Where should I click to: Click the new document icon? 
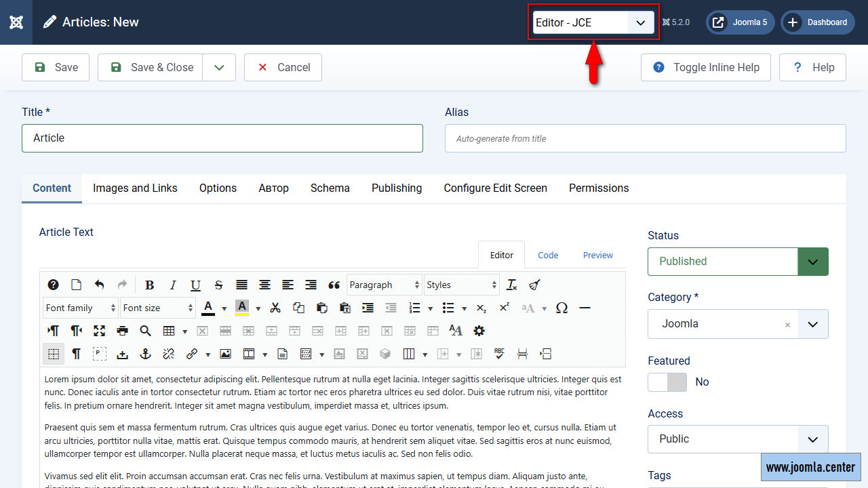[77, 285]
